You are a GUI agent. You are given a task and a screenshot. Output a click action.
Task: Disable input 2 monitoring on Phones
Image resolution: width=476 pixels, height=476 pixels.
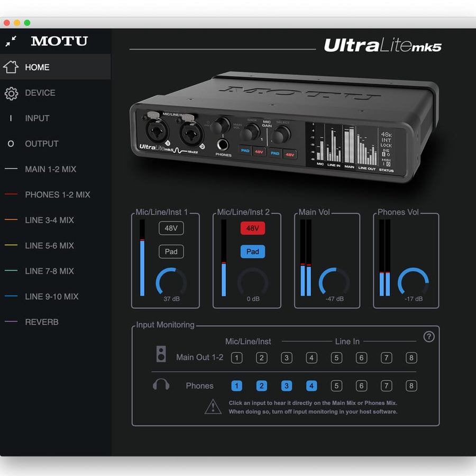[262, 386]
